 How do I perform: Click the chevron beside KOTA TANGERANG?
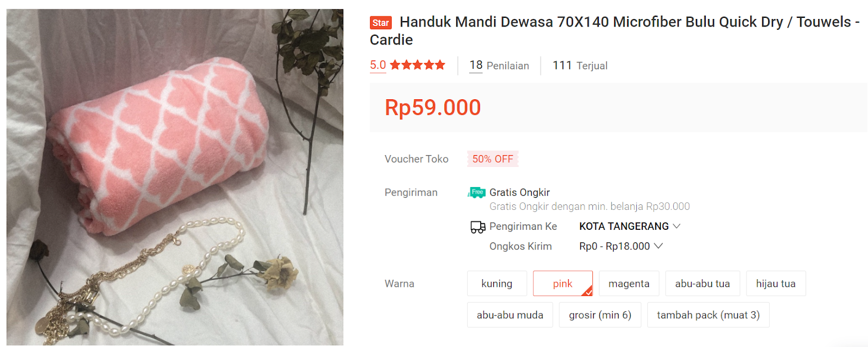pyautogui.click(x=676, y=226)
